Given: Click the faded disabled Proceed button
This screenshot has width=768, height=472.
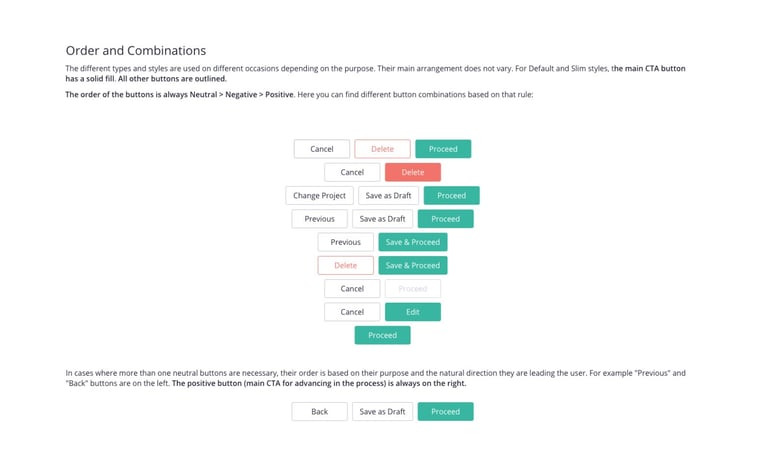Looking at the screenshot, I should [413, 288].
